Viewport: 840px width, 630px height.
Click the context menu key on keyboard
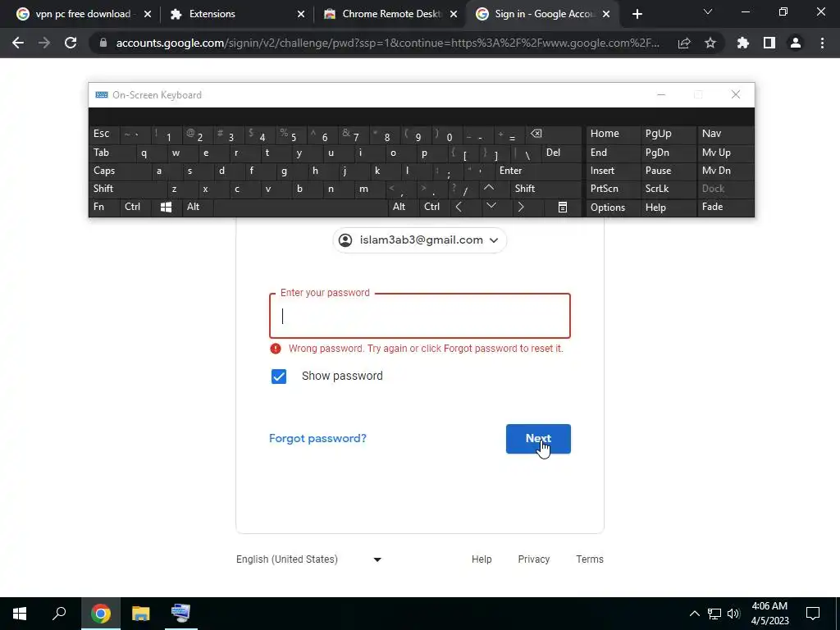[563, 208]
